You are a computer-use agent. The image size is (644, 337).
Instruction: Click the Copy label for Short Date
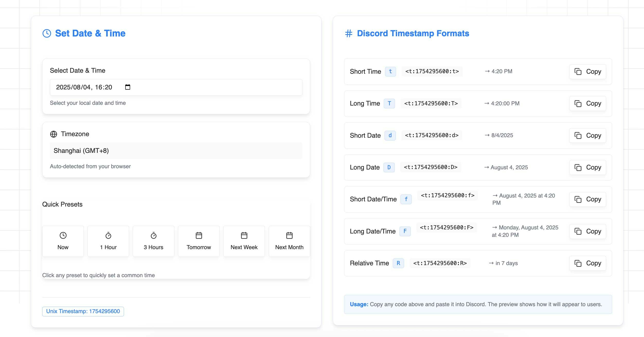click(594, 135)
